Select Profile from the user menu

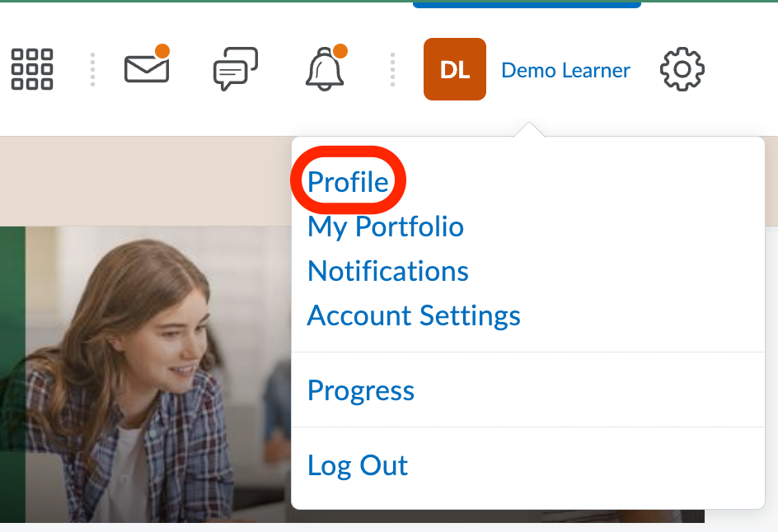click(x=348, y=181)
